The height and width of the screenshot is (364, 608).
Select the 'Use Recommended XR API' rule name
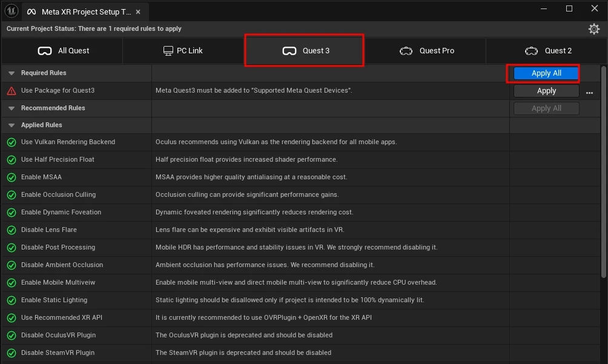pyautogui.click(x=62, y=317)
